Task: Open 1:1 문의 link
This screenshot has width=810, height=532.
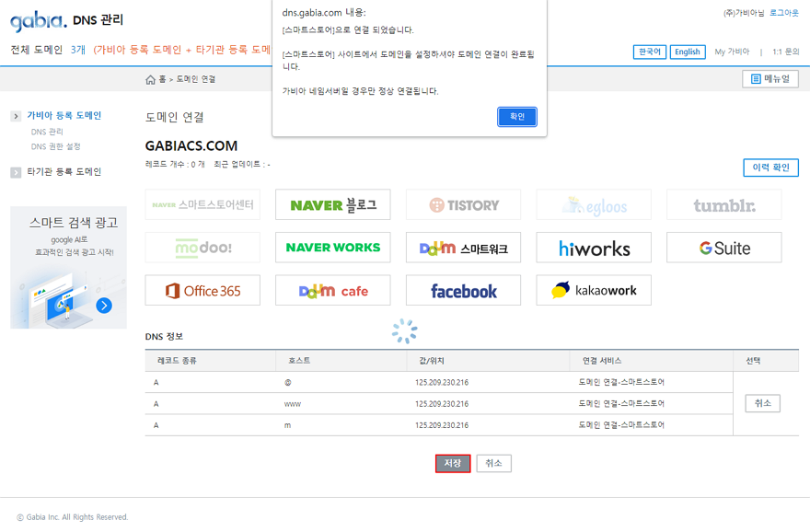Action: [786, 52]
